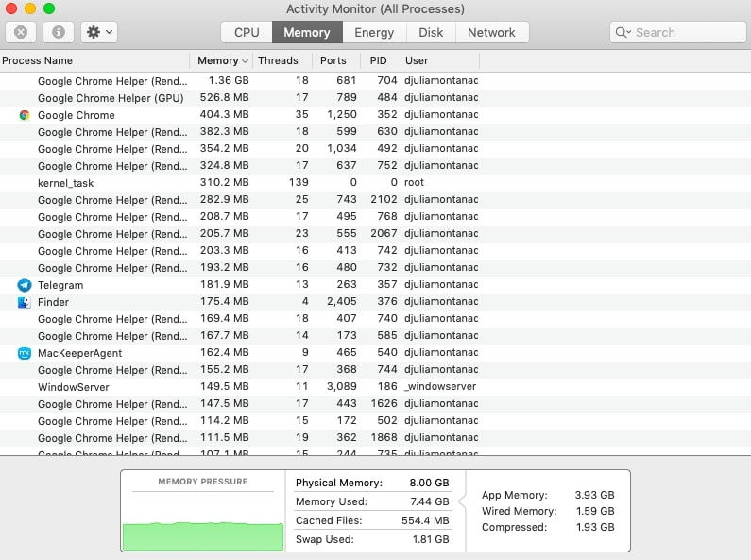This screenshot has width=751, height=560.
Task: Open the Energy tab
Action: (x=374, y=32)
